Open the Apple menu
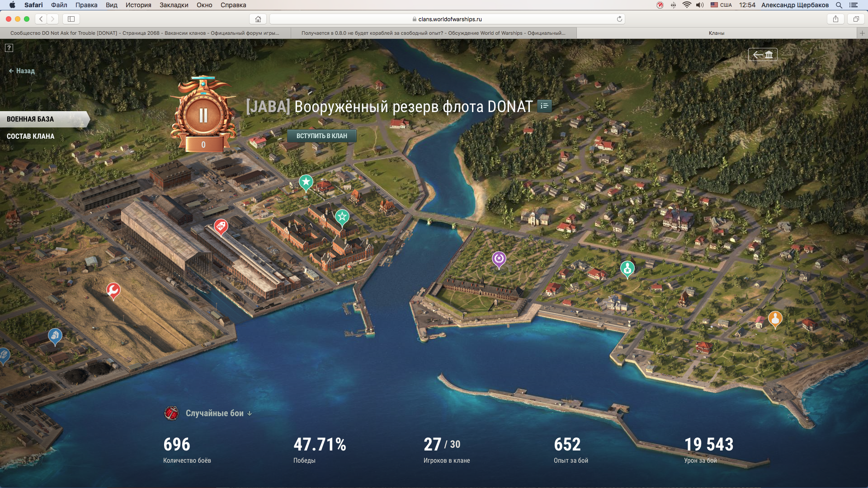 [x=12, y=5]
